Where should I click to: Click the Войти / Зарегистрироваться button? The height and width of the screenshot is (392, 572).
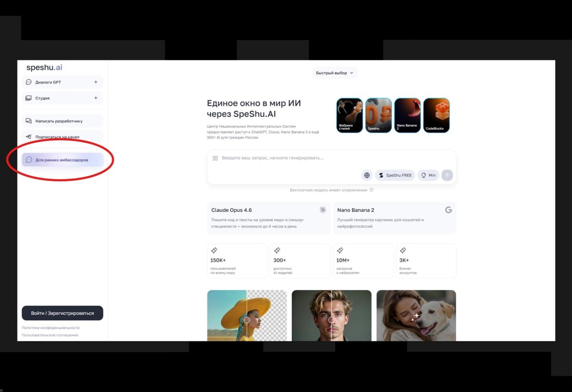(x=62, y=313)
